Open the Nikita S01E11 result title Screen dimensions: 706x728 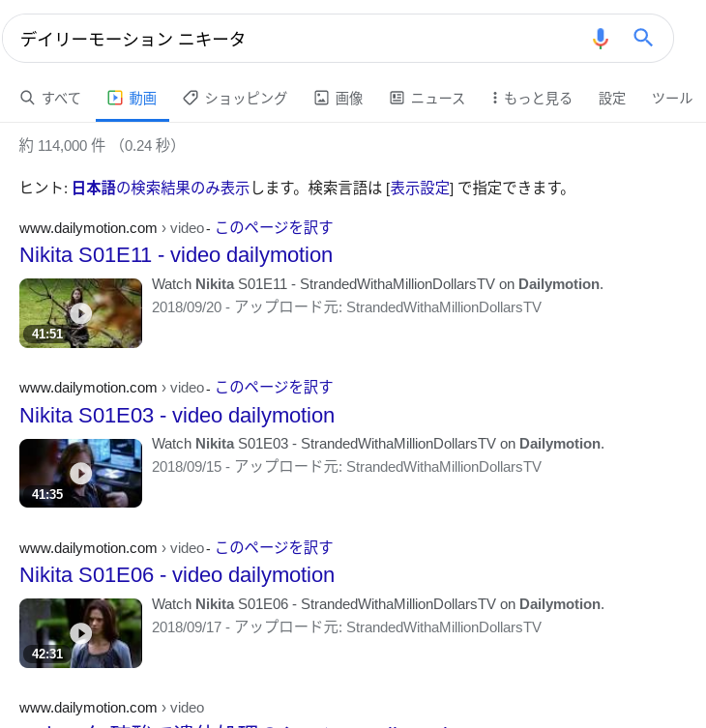click(176, 255)
